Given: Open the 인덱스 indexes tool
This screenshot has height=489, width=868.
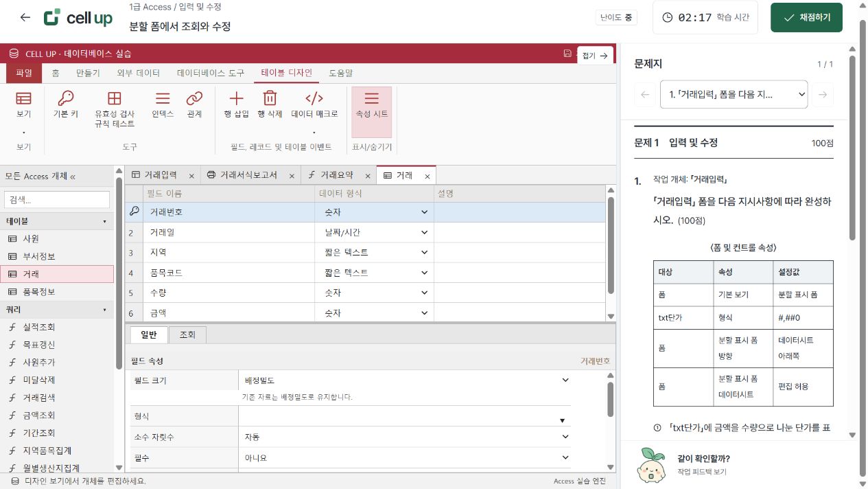Looking at the screenshot, I should click(163, 105).
